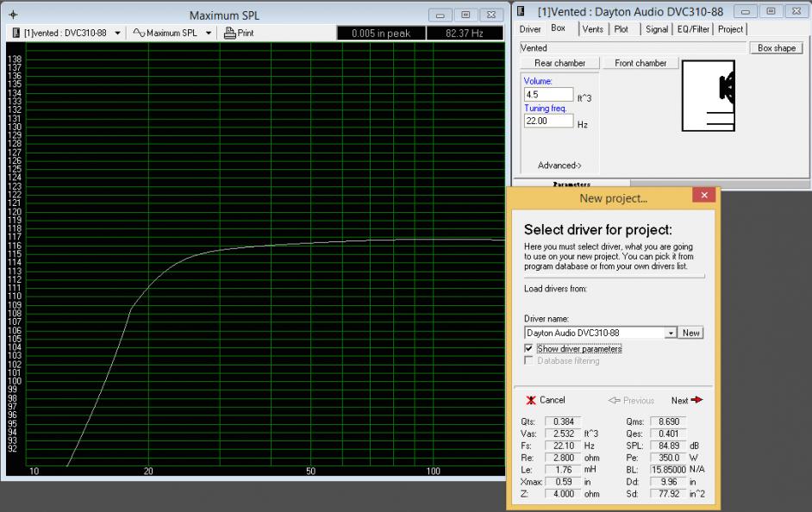Screen dimensions: 812x512
Task: Click the red X Cancel icon
Action: pyautogui.click(x=531, y=400)
